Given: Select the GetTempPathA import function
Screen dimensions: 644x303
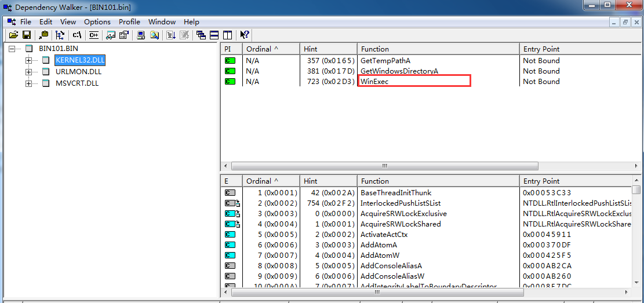Looking at the screenshot, I should point(385,61).
